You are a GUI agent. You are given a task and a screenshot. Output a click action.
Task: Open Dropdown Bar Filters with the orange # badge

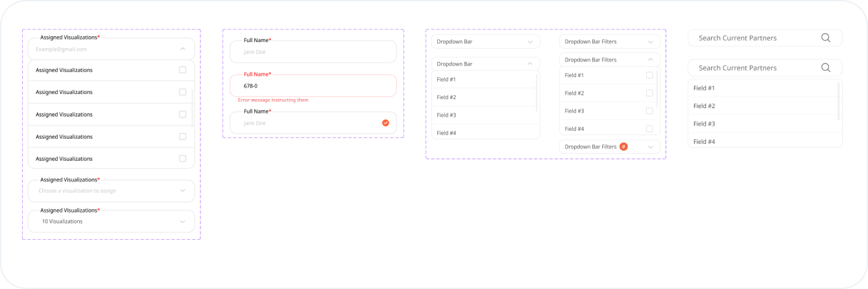pos(610,146)
